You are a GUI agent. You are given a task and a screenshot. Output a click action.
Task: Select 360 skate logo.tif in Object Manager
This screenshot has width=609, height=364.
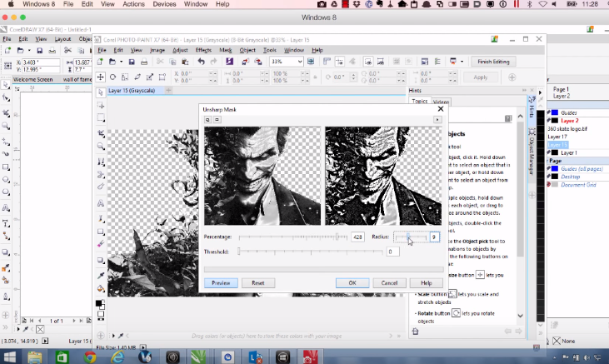coord(567,128)
